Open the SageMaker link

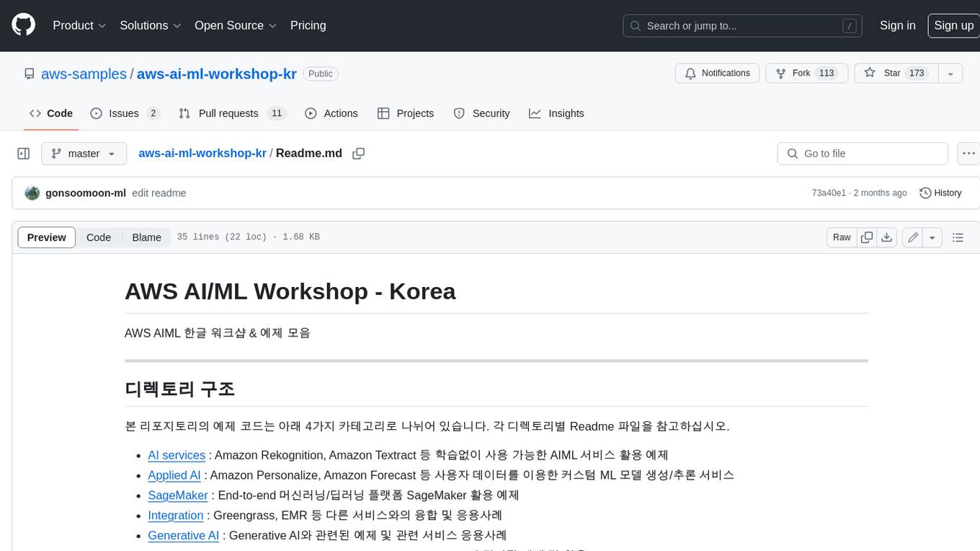click(178, 495)
